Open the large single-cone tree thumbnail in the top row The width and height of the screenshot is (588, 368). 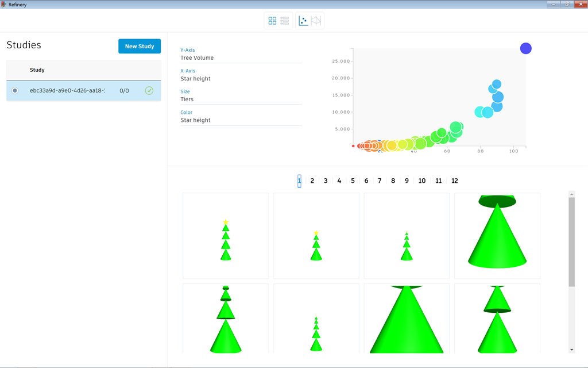tap(497, 236)
